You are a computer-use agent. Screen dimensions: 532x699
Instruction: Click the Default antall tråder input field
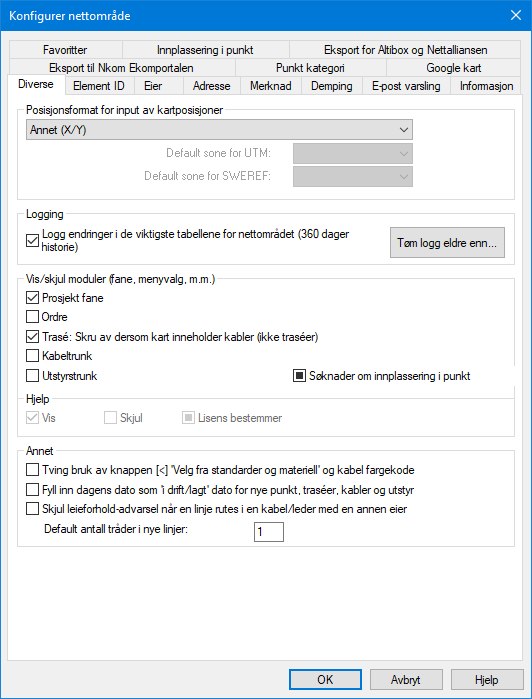pyautogui.click(x=269, y=532)
